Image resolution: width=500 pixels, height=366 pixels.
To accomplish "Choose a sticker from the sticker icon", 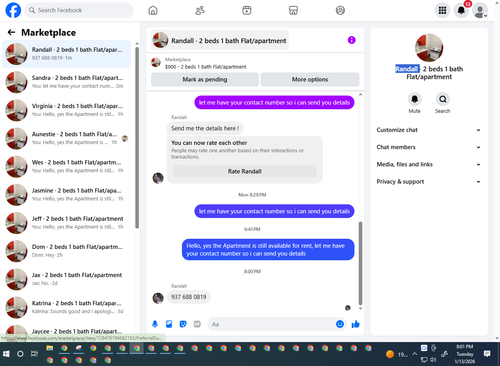I will (183, 324).
